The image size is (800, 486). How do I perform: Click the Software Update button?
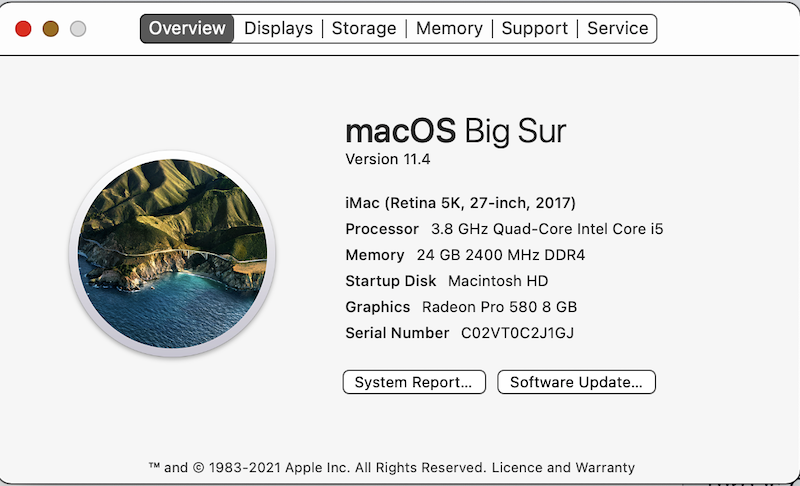tap(576, 382)
